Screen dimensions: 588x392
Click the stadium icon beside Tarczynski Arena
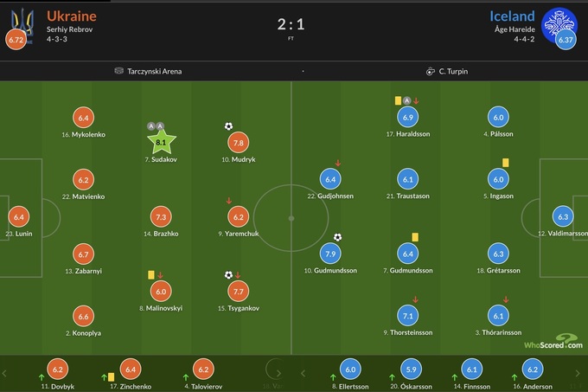point(118,71)
